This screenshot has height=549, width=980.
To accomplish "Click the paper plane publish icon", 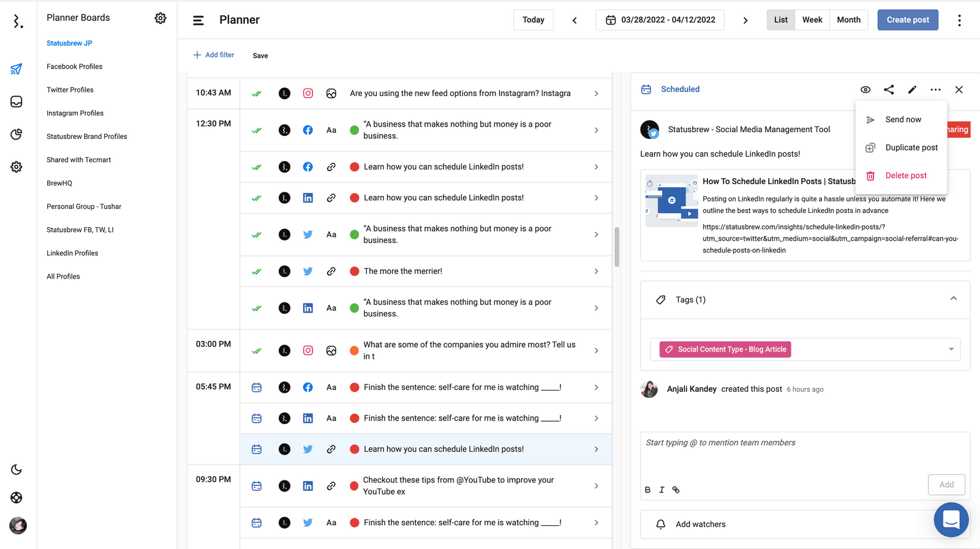I will pyautogui.click(x=17, y=69).
